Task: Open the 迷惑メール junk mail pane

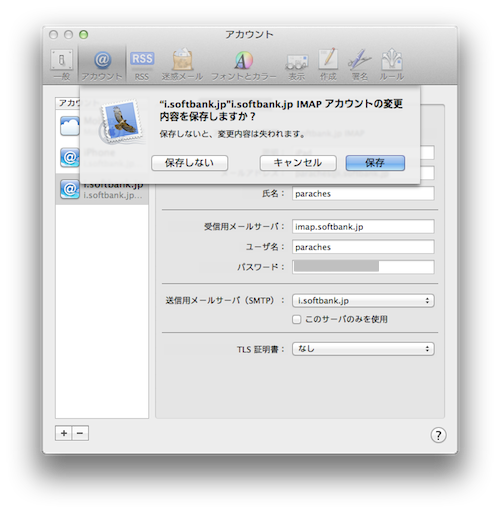Action: [x=182, y=65]
